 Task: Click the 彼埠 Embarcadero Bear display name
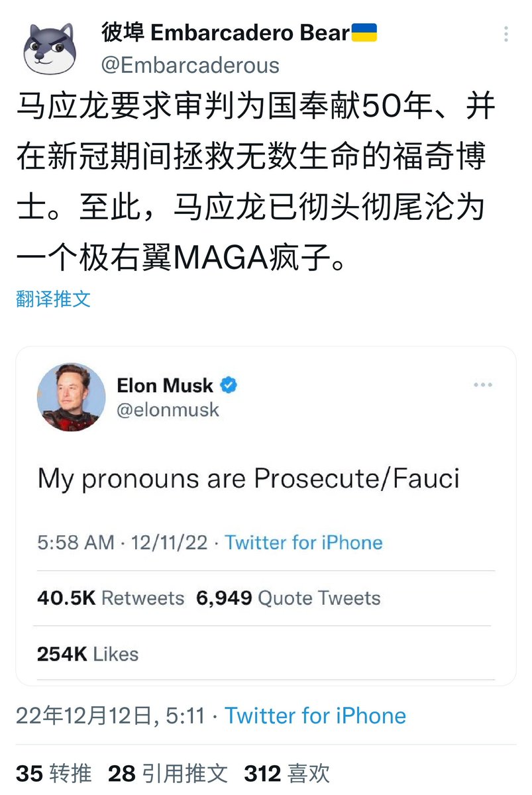coord(225,32)
